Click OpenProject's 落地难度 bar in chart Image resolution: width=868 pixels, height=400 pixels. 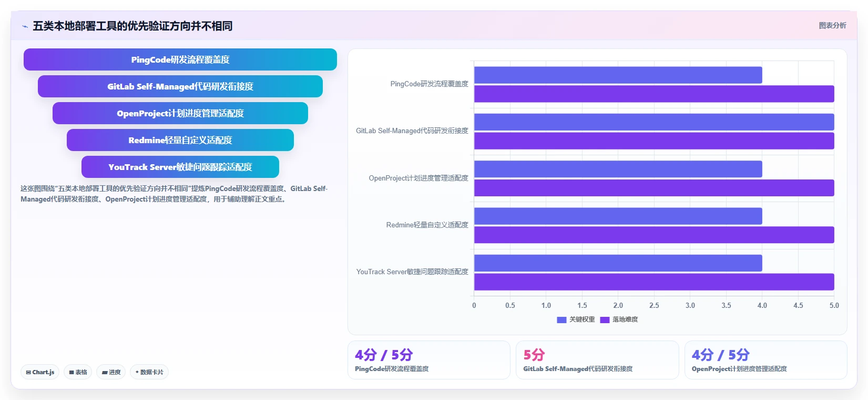pos(654,188)
